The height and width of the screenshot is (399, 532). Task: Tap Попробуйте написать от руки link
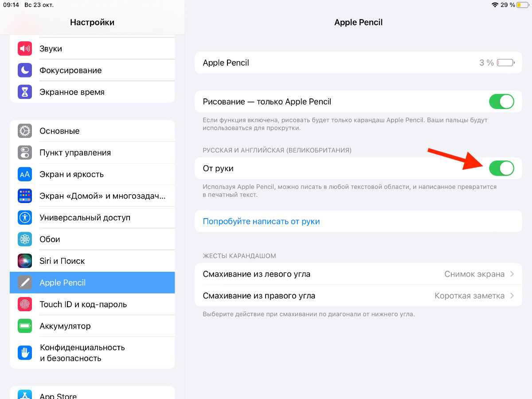[x=261, y=221]
